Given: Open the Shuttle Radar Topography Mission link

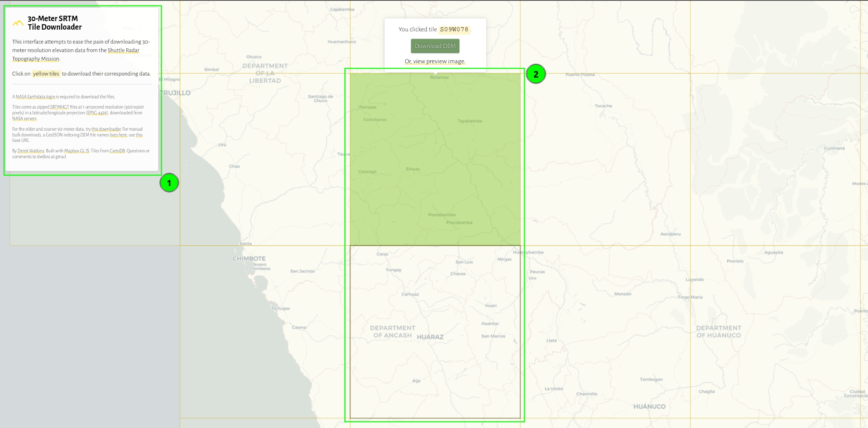Looking at the screenshot, I should point(123,50).
